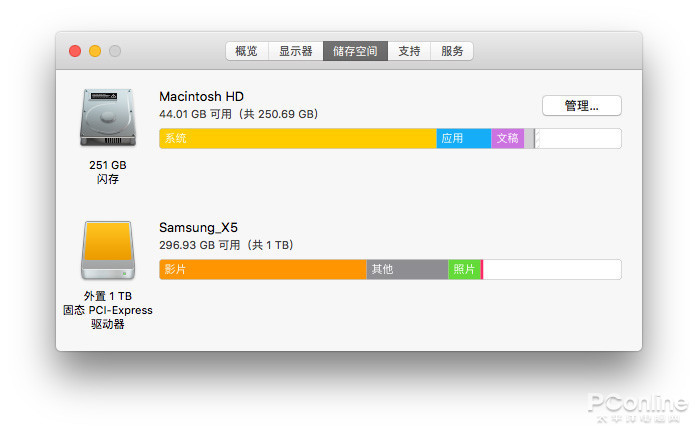Image resolution: width=698 pixels, height=431 pixels.
Task: Click the Samsung_X5 external drive icon
Action: 107,249
